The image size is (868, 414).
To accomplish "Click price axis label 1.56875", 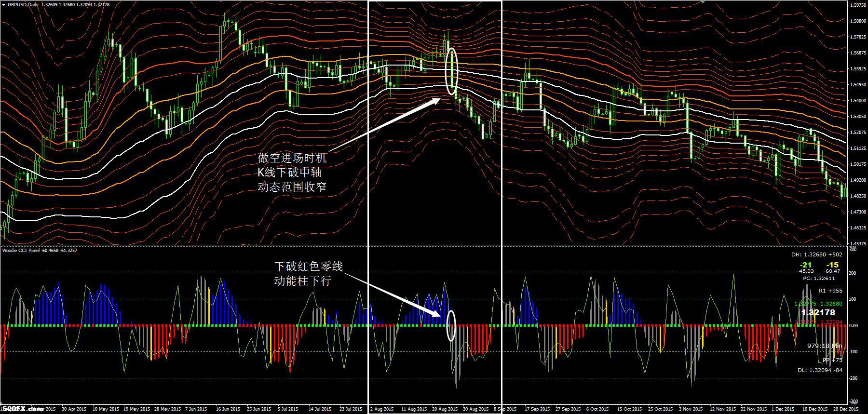I will (x=858, y=53).
